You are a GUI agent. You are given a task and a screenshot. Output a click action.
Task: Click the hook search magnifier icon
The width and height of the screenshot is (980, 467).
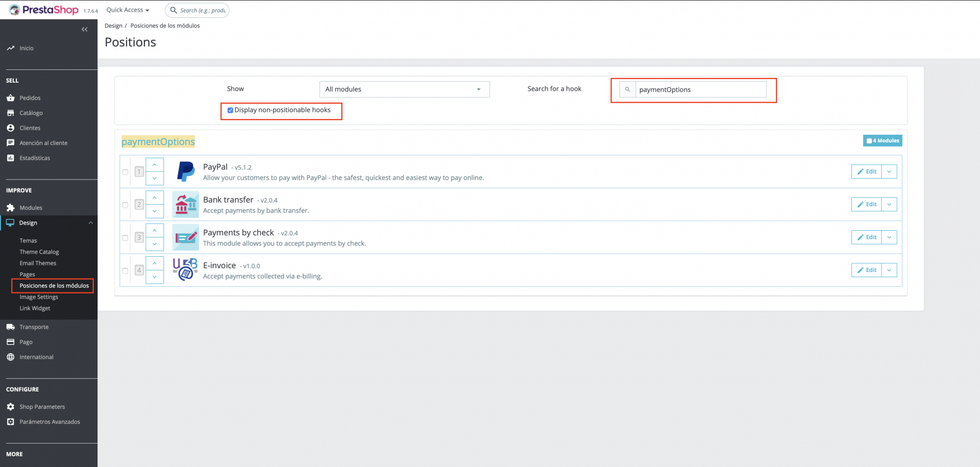[627, 89]
